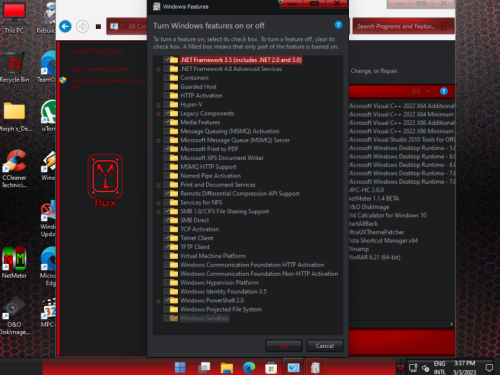Select the Recycle Bin desktop icon
This screenshot has height=375, width=500.
tap(14, 68)
